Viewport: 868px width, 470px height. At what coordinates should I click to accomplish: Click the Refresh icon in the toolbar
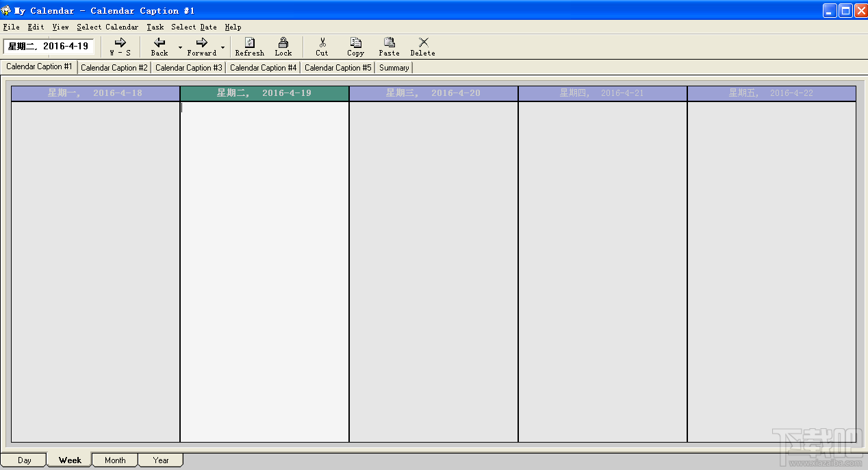249,47
